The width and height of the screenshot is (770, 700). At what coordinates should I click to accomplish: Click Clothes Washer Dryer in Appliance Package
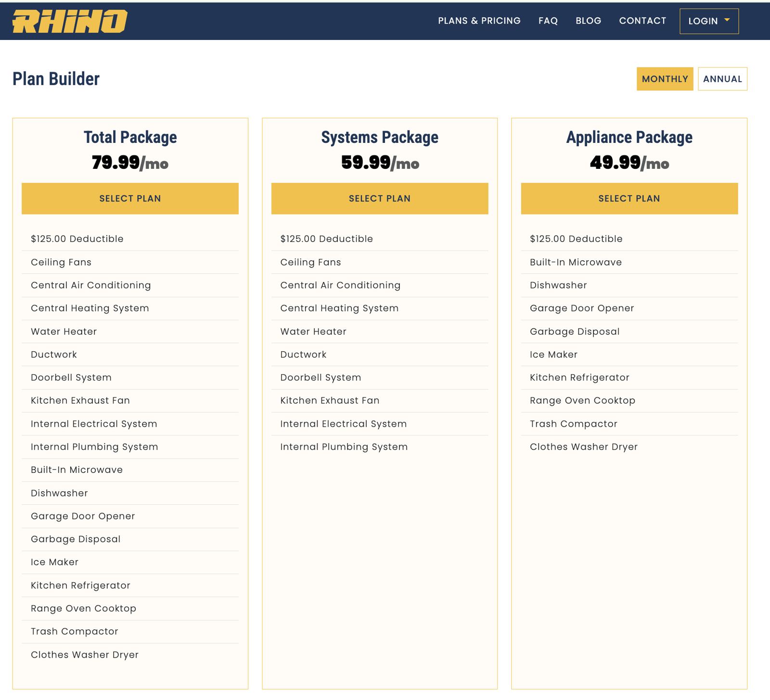pos(629,447)
